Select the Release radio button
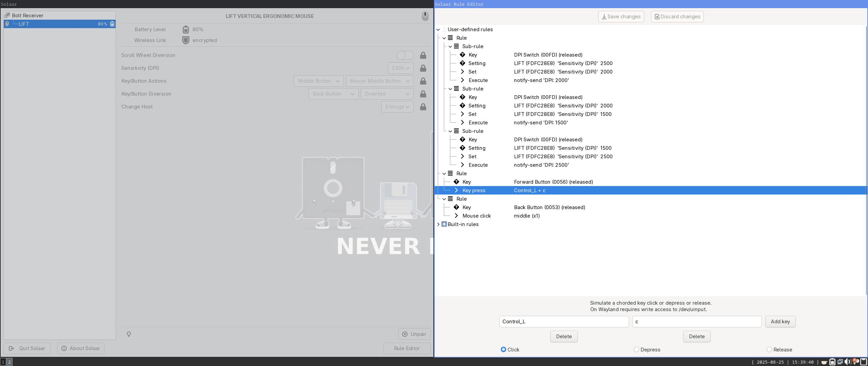Viewport: 868px width, 366px height. (769, 349)
